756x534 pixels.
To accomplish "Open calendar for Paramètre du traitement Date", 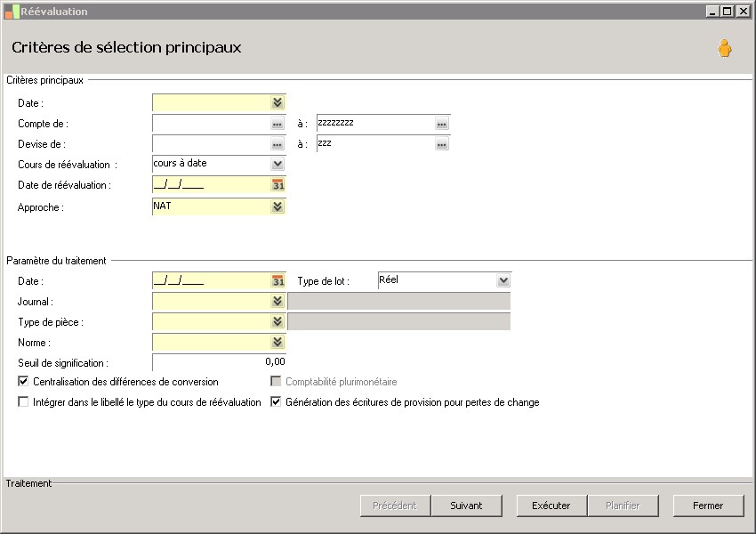I will tap(277, 281).
